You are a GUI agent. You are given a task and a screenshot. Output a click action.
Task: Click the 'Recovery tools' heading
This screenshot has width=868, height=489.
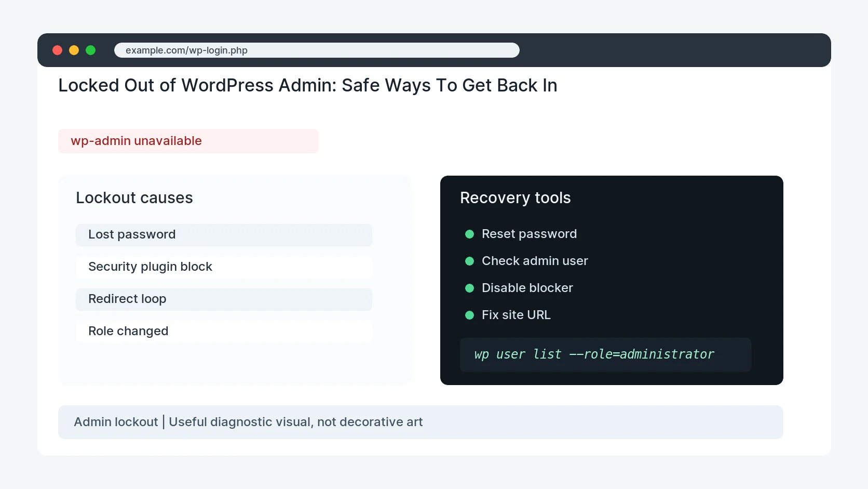tap(516, 197)
